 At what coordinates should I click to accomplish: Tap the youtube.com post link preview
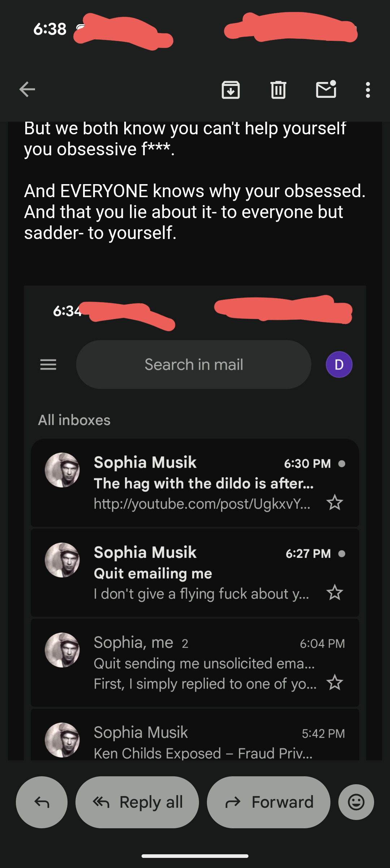[201, 504]
